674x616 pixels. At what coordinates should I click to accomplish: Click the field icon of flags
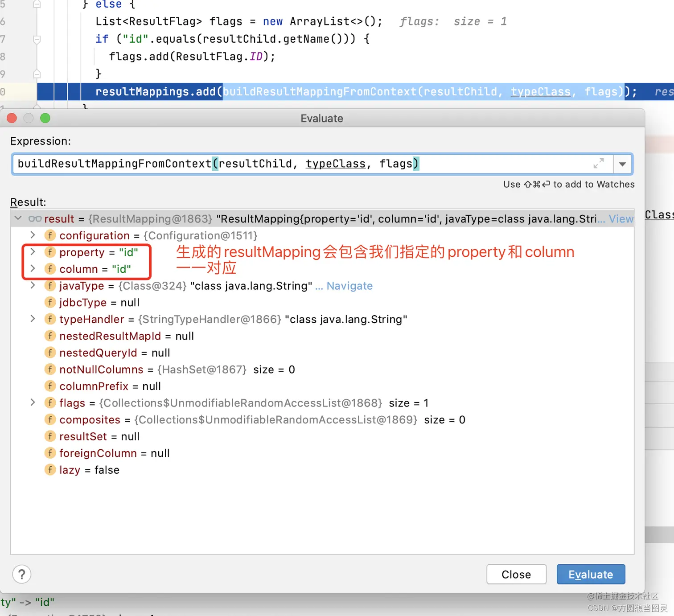[x=50, y=403]
